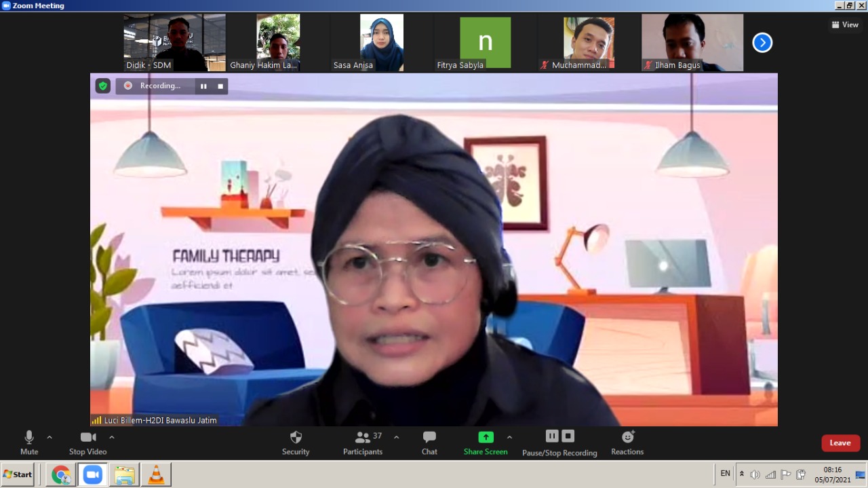This screenshot has height=488, width=868.
Task: Launch VLC from the taskbar
Action: coord(157,474)
